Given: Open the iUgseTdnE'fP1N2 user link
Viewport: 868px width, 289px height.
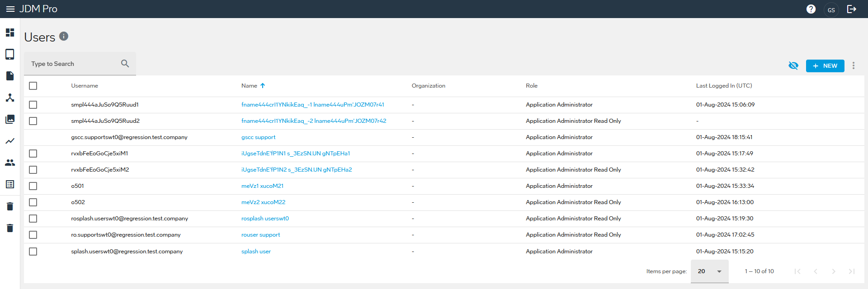Looking at the screenshot, I should pos(297,170).
